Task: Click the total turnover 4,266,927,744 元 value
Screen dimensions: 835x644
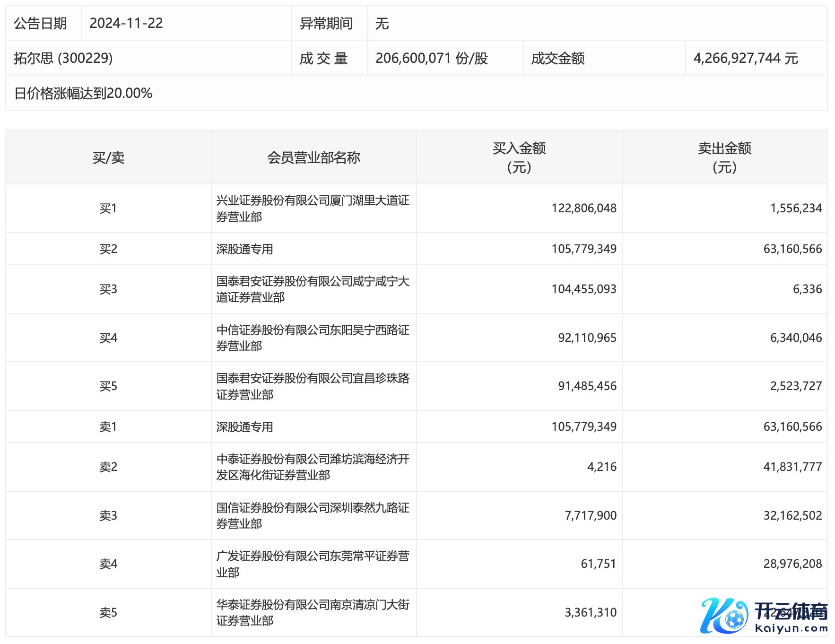Action: [x=745, y=58]
